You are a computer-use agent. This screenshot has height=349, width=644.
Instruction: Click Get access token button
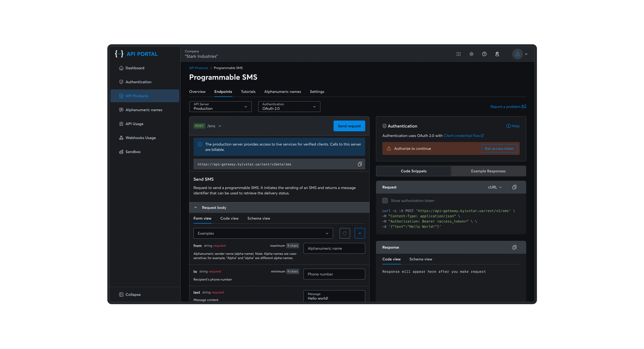click(499, 148)
